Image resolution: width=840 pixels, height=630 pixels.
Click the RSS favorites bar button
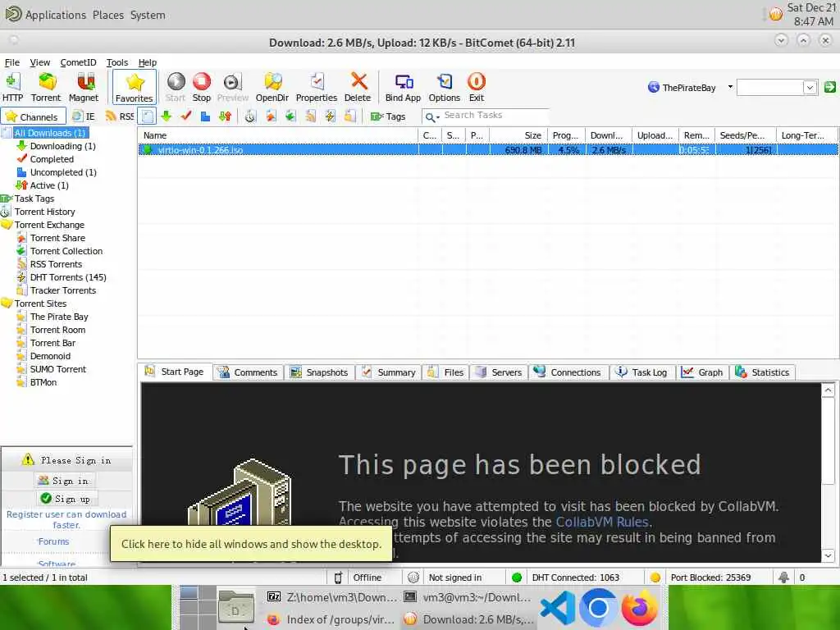click(120, 116)
